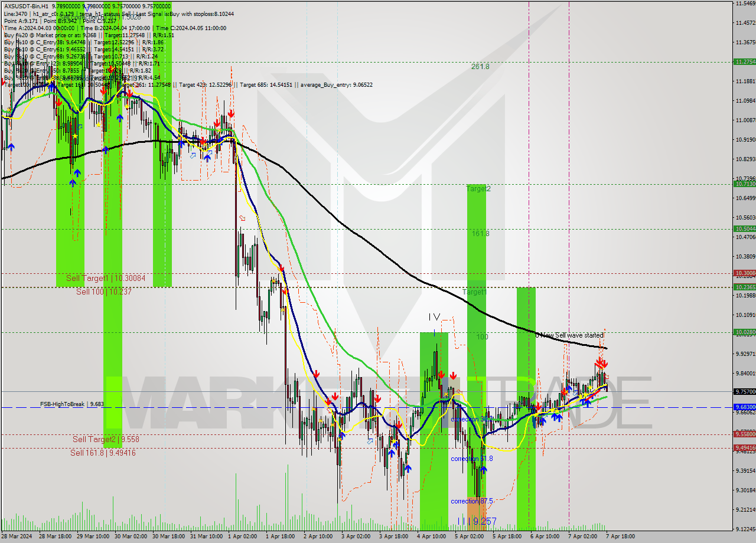Click the green 10.2365 price tag

[x=744, y=287]
